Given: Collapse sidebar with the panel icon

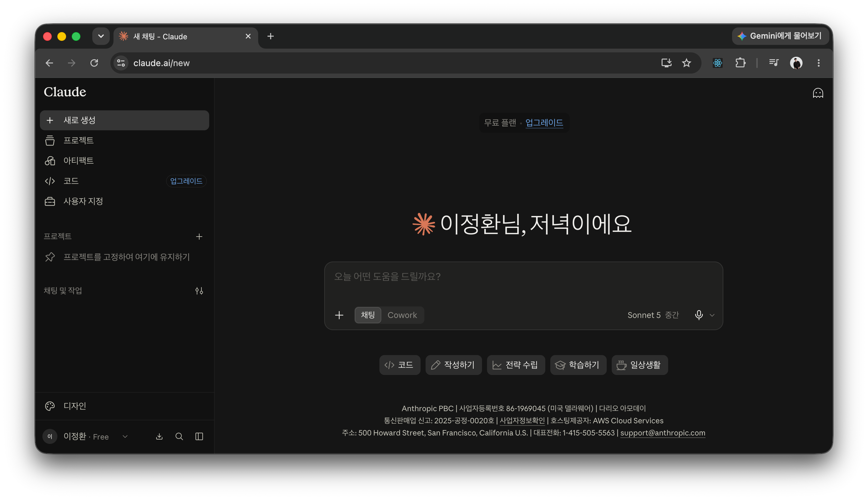Looking at the screenshot, I should (199, 436).
